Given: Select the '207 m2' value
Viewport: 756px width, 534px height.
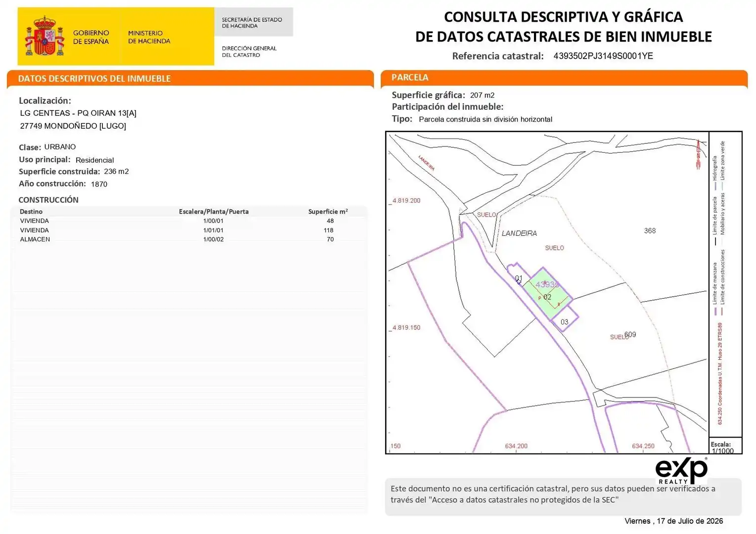Looking at the screenshot, I should (482, 95).
